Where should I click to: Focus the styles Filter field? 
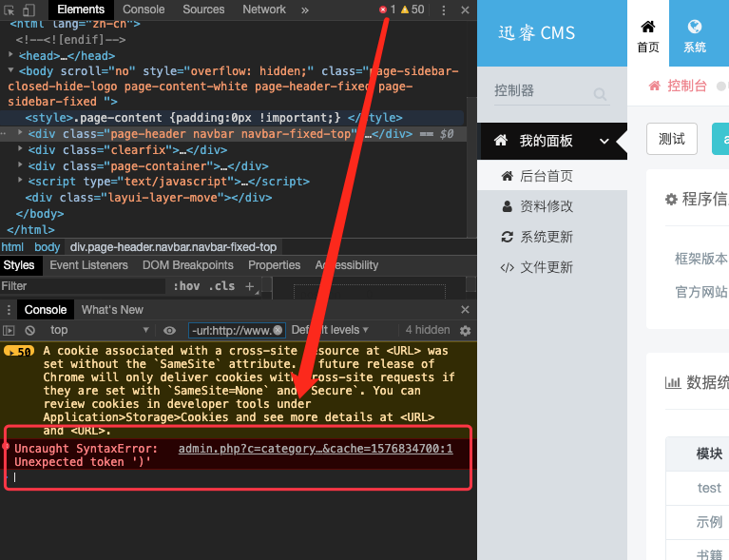click(83, 286)
